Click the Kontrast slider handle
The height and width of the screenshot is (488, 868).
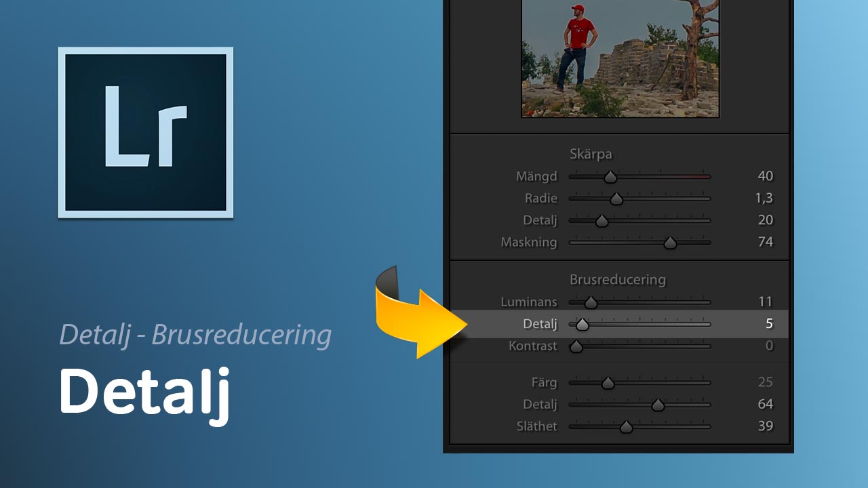pos(576,347)
